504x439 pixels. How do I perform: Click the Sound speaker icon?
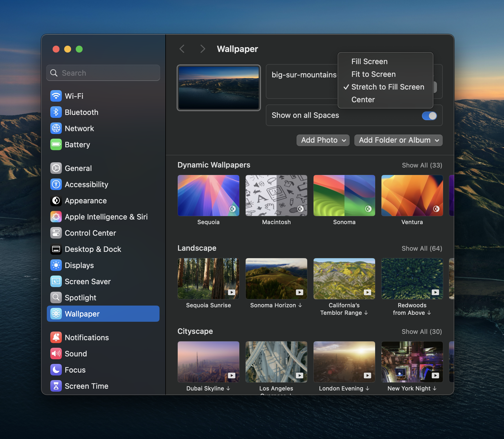[56, 354]
